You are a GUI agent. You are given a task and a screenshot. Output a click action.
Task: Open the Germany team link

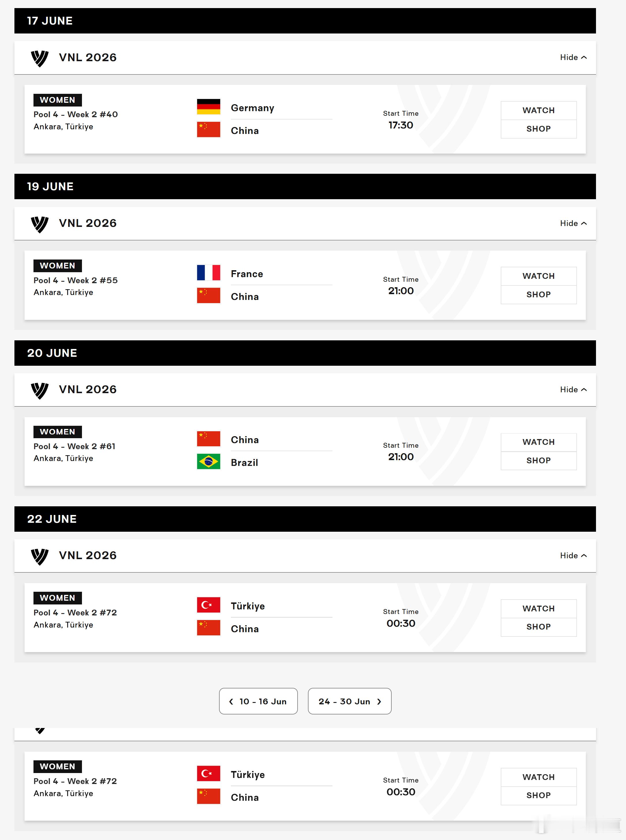tap(252, 108)
